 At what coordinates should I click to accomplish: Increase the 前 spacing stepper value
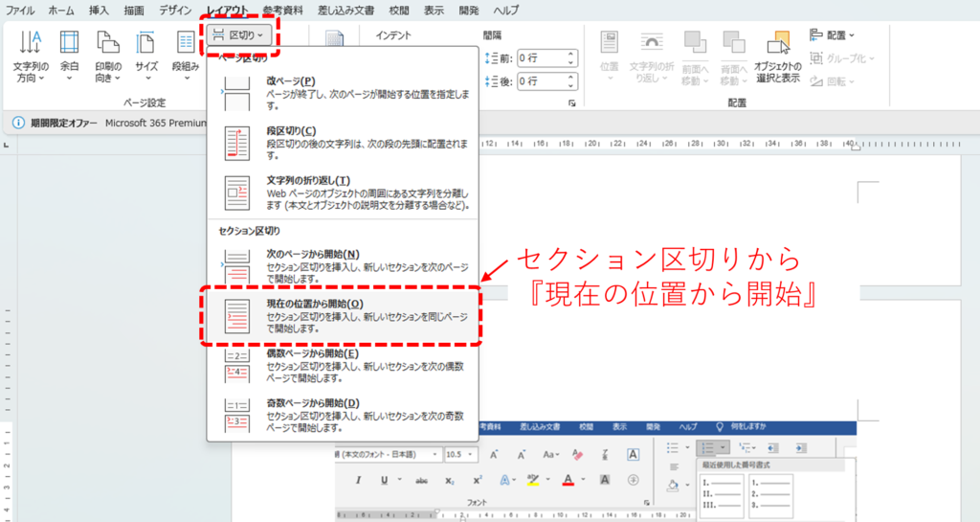tap(570, 53)
